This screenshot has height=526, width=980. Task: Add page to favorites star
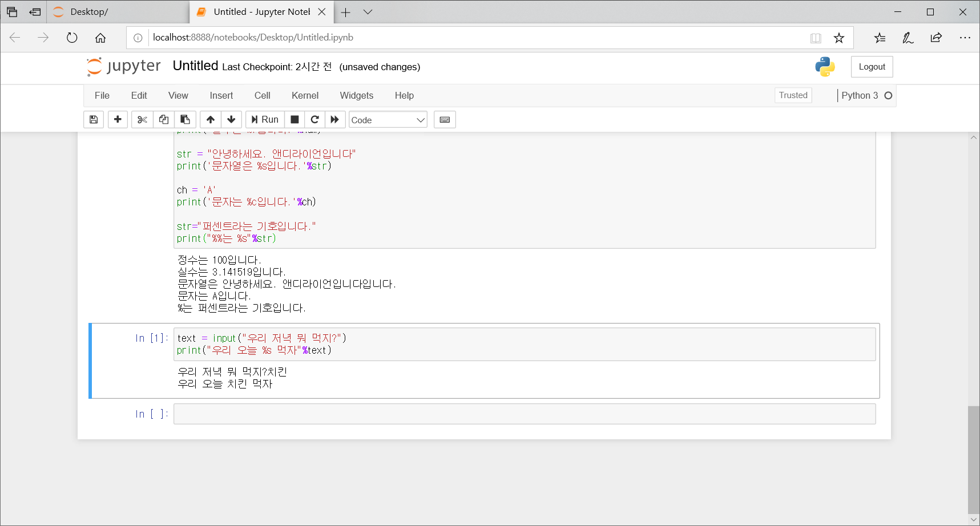[839, 38]
